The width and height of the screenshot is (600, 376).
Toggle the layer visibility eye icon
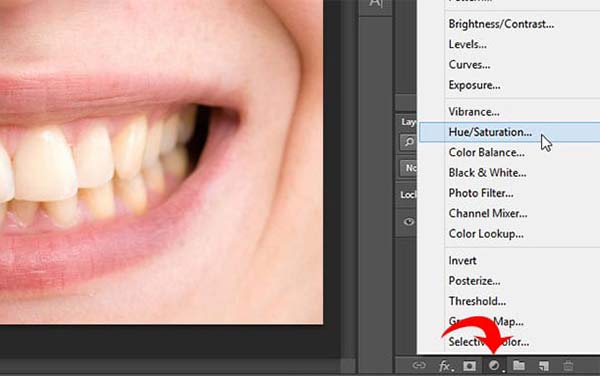pos(409,222)
